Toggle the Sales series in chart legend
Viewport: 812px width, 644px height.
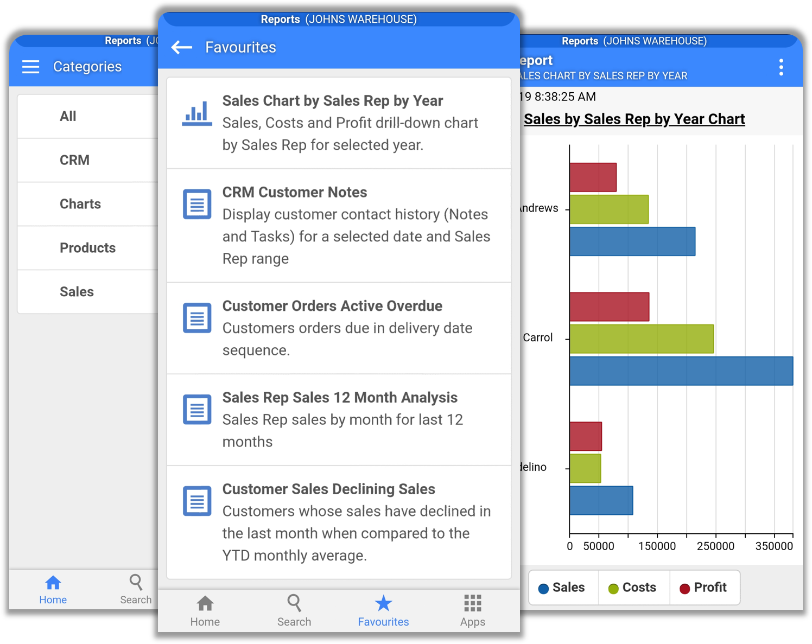(x=562, y=588)
